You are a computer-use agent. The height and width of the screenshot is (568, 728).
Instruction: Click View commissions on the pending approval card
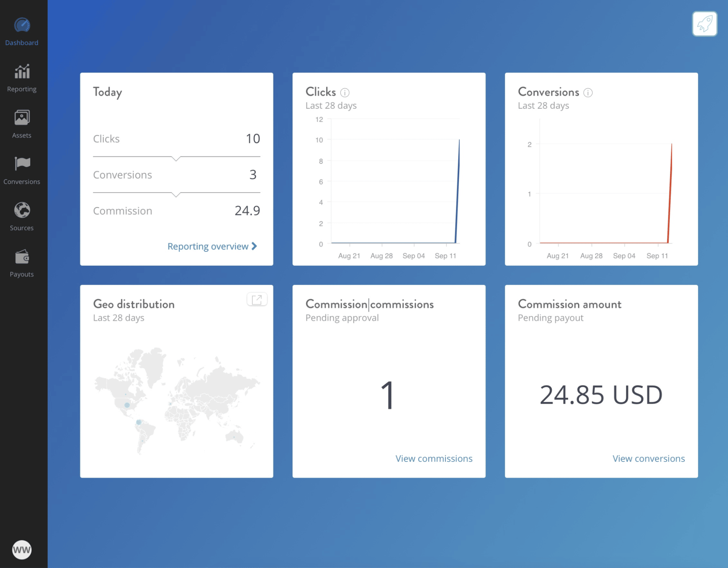tap(434, 458)
